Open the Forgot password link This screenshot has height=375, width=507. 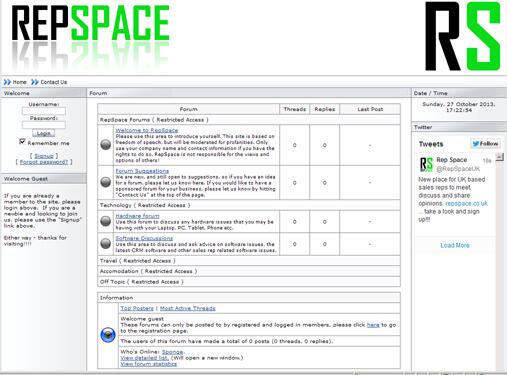(x=44, y=162)
